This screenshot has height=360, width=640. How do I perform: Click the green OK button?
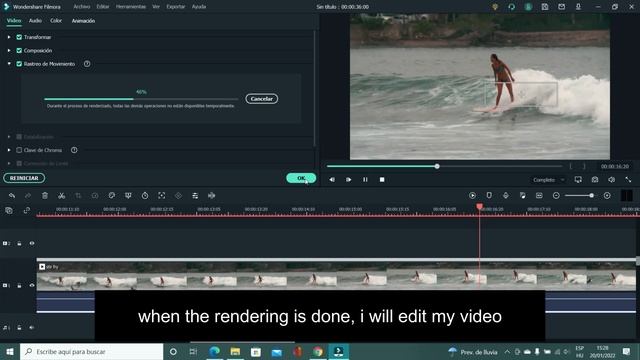301,178
